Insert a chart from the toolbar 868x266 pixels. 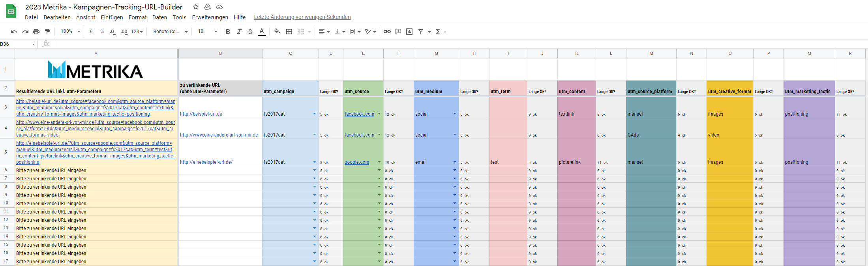[x=409, y=32]
